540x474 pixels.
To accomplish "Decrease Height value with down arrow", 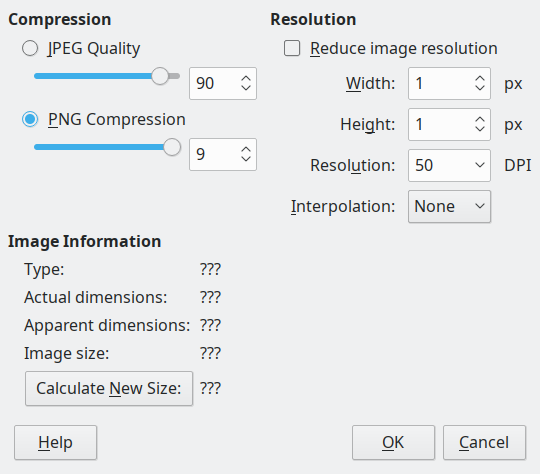I will click(x=480, y=128).
